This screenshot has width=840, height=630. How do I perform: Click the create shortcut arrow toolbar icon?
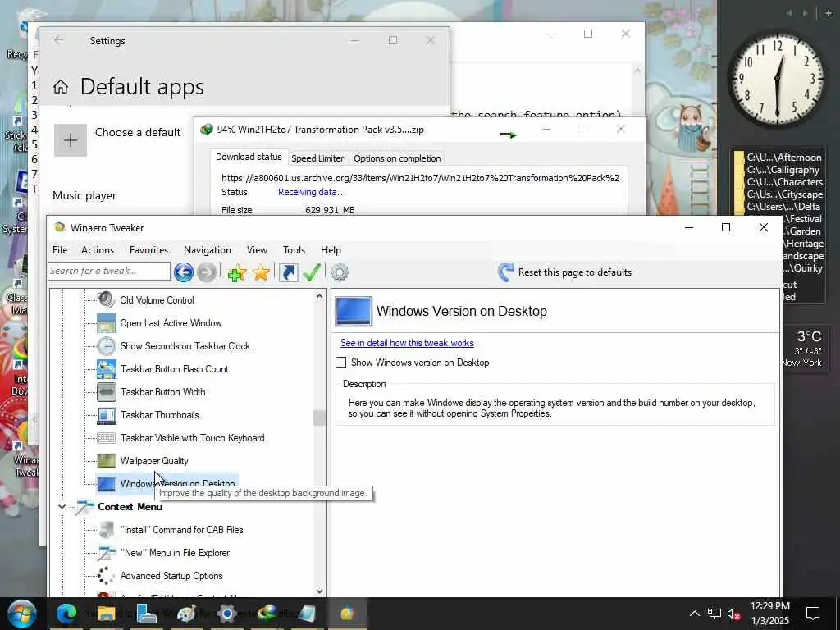(288, 272)
